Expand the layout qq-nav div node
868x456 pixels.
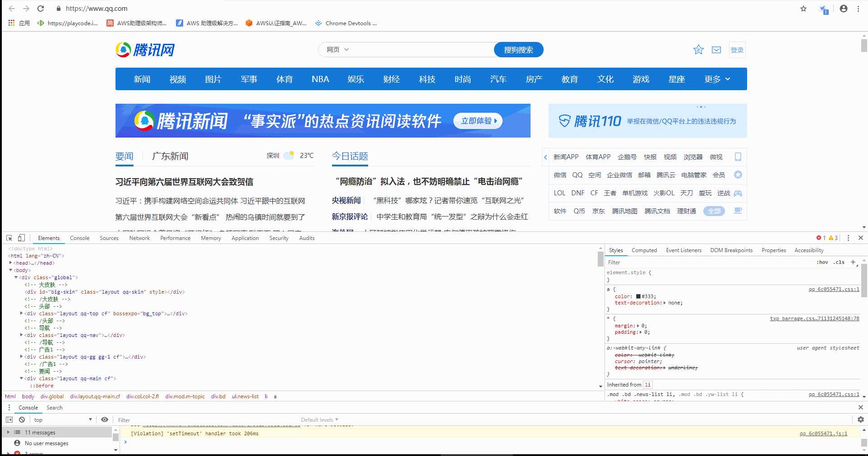(x=21, y=335)
